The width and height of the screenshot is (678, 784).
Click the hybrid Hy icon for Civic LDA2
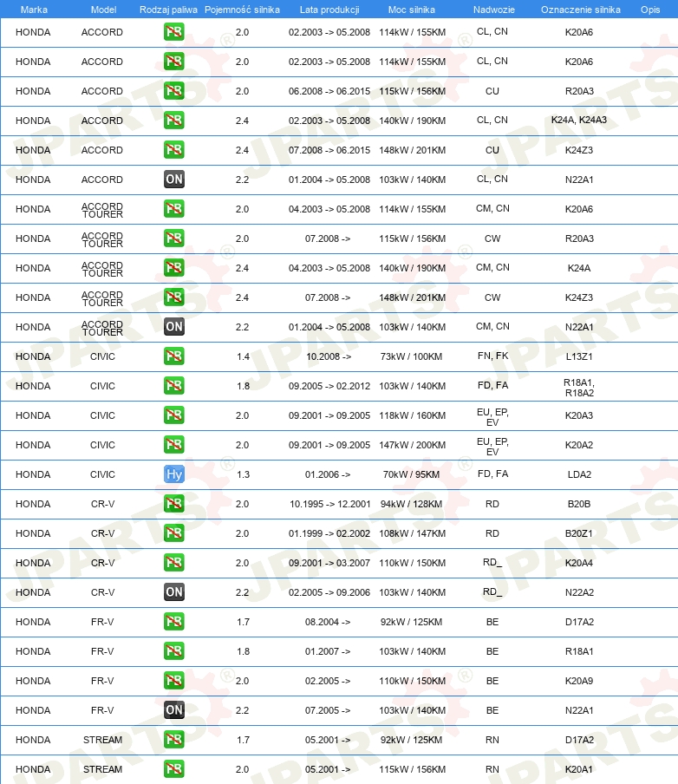click(x=174, y=474)
